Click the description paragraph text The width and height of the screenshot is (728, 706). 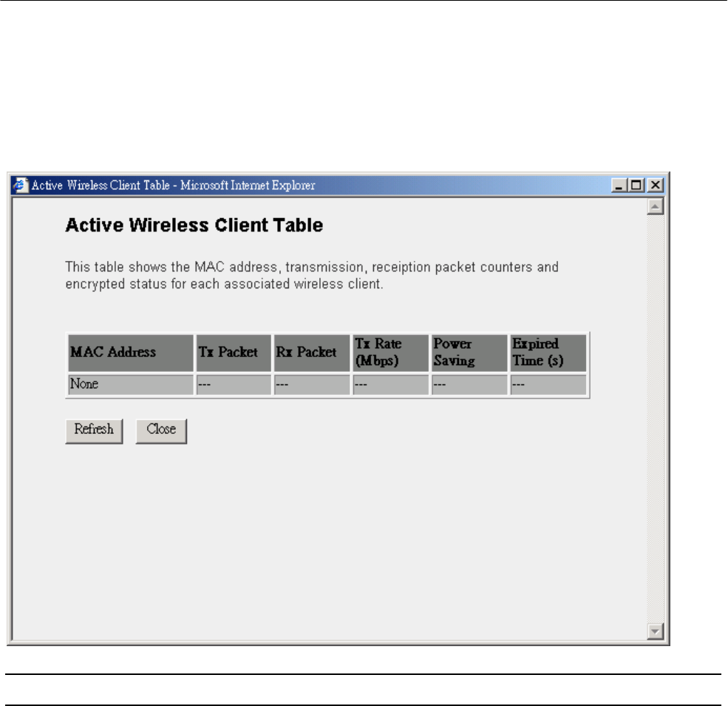coord(312,276)
